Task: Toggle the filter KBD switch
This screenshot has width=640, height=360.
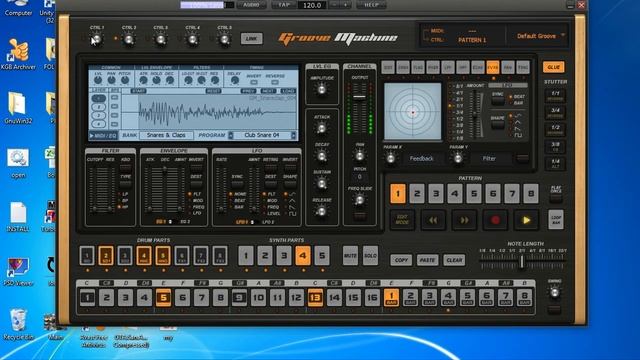Action: tap(125, 167)
